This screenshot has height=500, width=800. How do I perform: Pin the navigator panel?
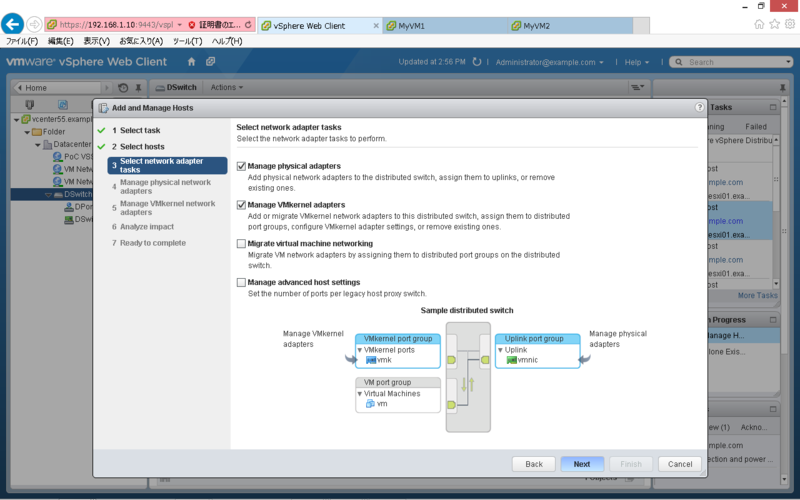(x=138, y=88)
